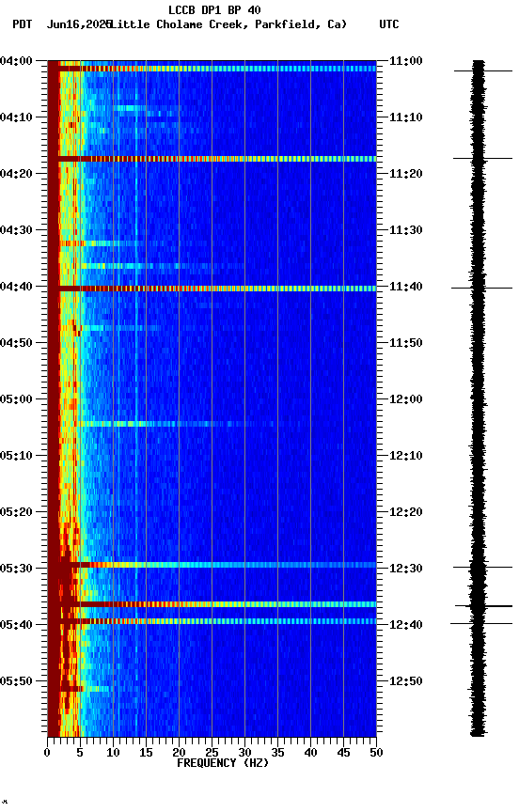Screen dimensions: 519x812
Task: Click the title text "LCCB DP1 BP 40"
Action: point(214,9)
